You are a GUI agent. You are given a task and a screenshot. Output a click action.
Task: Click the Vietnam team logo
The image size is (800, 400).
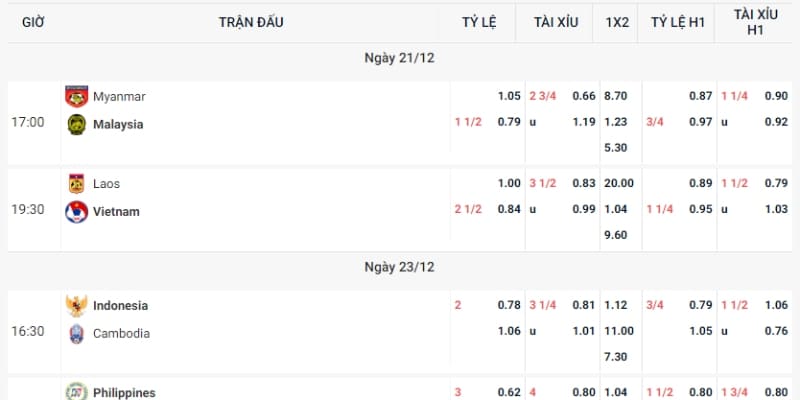pyautogui.click(x=77, y=212)
